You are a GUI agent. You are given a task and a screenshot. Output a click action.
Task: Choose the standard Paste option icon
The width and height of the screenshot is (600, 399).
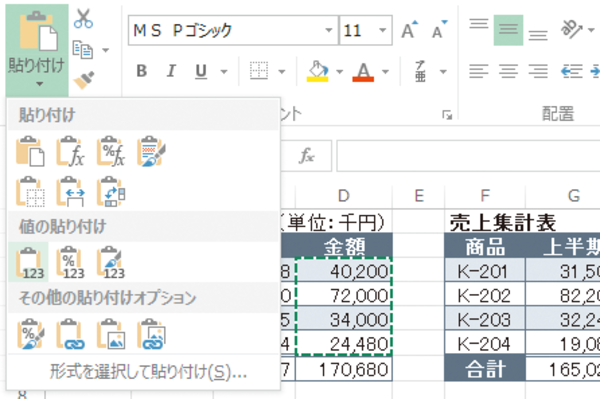click(30, 151)
